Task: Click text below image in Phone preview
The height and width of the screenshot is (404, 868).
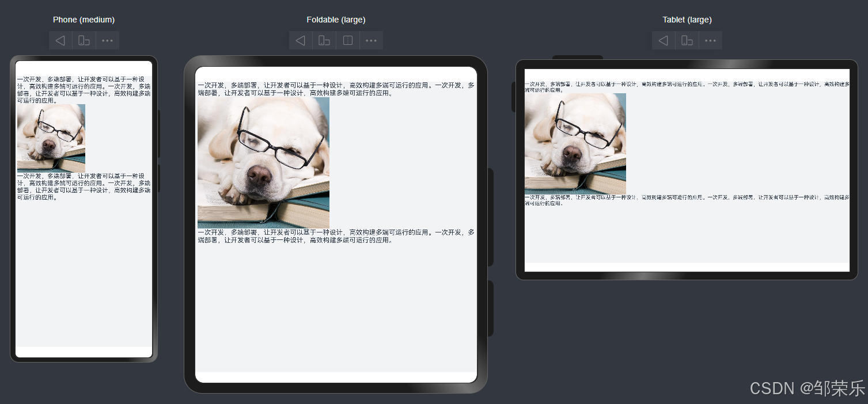Action: pyautogui.click(x=84, y=186)
